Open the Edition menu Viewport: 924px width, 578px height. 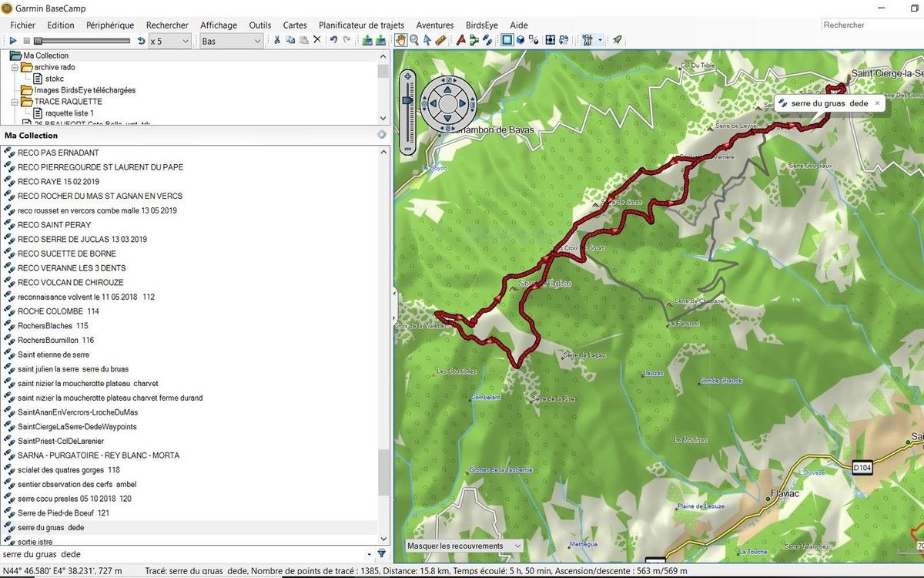click(61, 25)
